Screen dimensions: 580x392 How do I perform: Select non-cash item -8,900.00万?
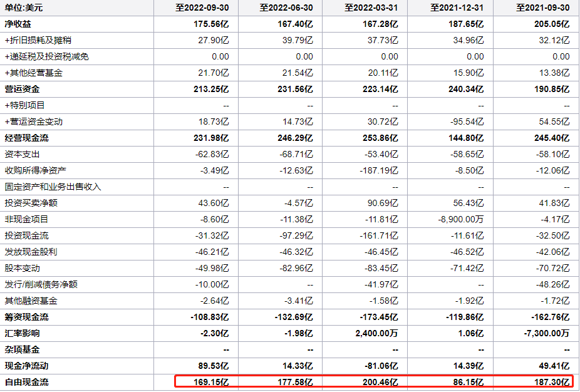pyautogui.click(x=461, y=219)
